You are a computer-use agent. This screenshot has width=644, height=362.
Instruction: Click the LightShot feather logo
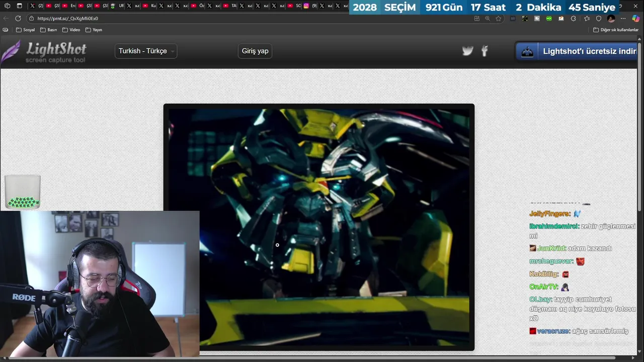tap(44, 52)
